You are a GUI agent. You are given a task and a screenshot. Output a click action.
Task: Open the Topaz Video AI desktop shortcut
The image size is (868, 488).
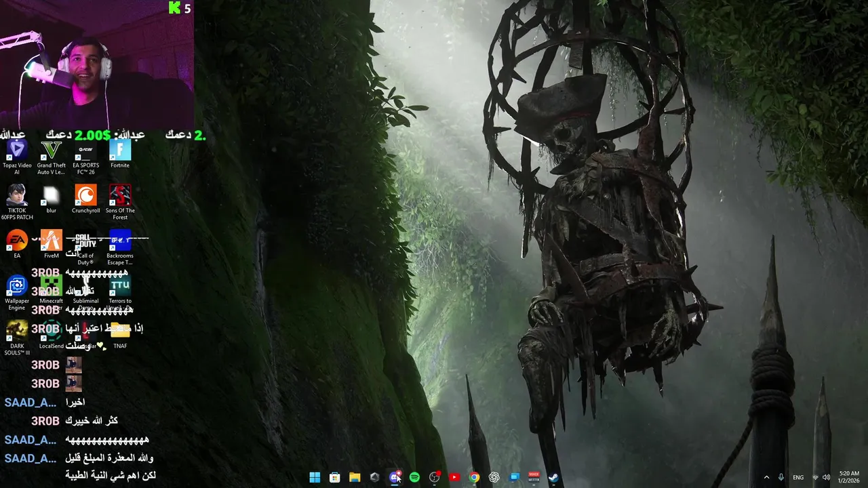[17, 157]
